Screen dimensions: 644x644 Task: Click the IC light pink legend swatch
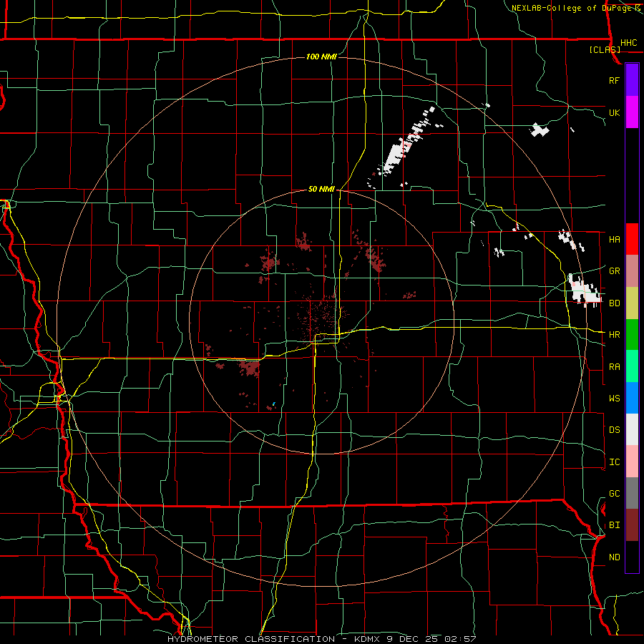pyautogui.click(x=632, y=462)
